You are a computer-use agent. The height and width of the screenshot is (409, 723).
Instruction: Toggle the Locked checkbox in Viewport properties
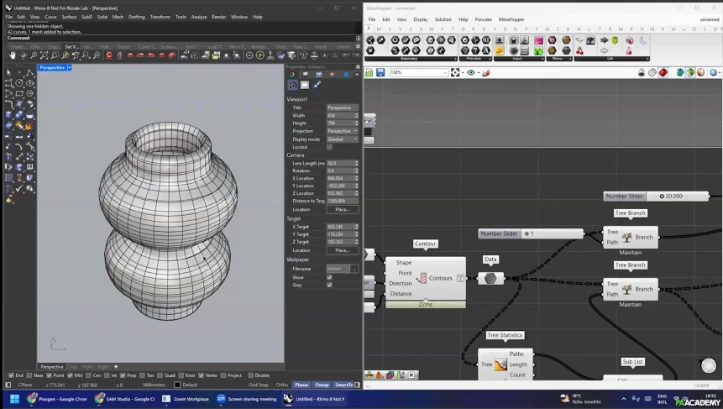click(329, 146)
